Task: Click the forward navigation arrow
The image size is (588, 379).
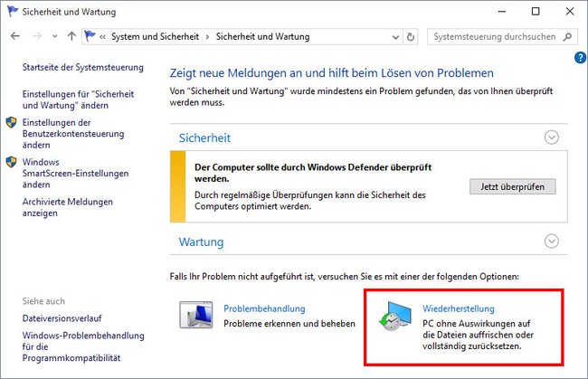Action: pos(37,36)
